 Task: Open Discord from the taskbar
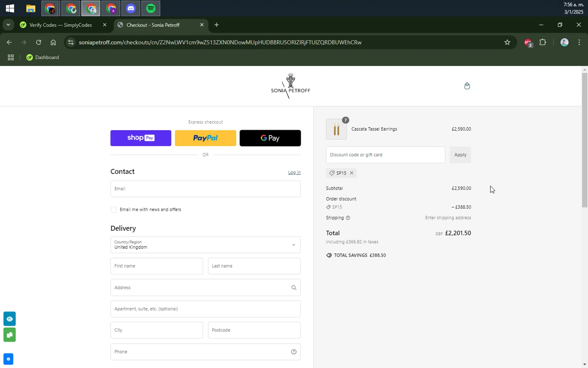click(131, 8)
